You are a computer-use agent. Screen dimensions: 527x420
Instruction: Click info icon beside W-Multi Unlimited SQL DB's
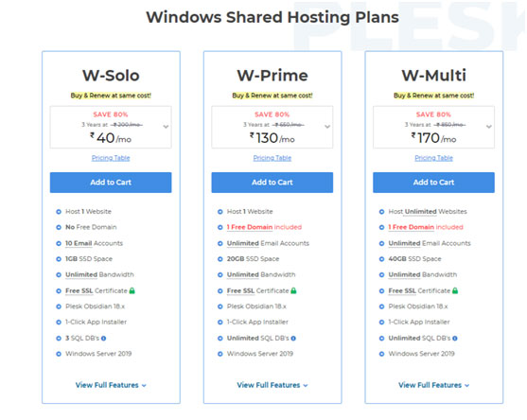455,339
